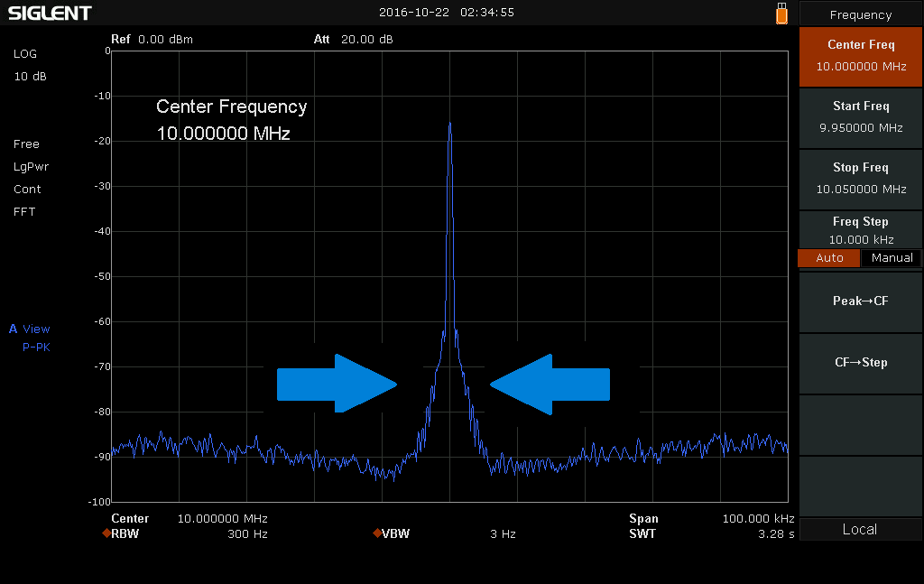Select Auto frequency step mode
The width and height of the screenshot is (924, 584).
coord(829,258)
